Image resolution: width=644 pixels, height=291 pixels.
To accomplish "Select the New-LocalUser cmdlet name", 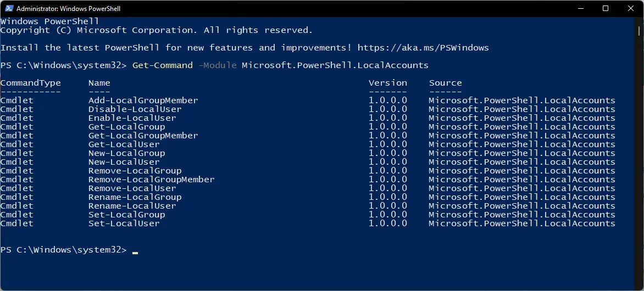I will coord(124,162).
